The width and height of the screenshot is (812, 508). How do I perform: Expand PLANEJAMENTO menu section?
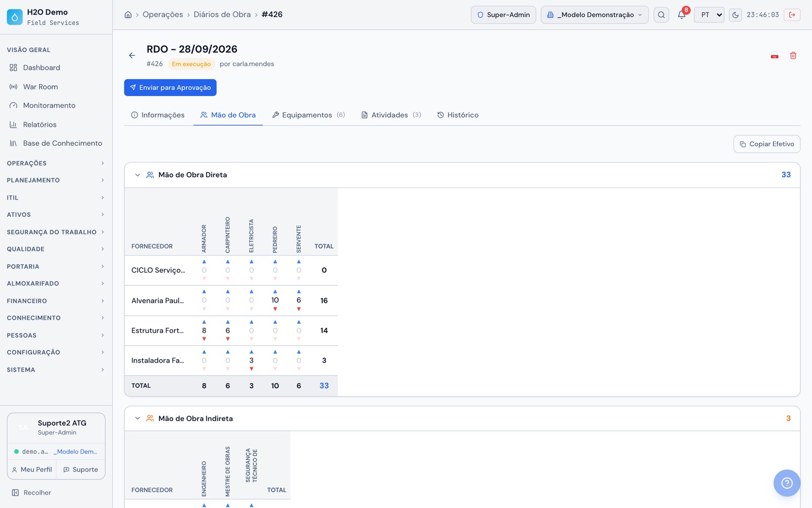pyautogui.click(x=56, y=180)
